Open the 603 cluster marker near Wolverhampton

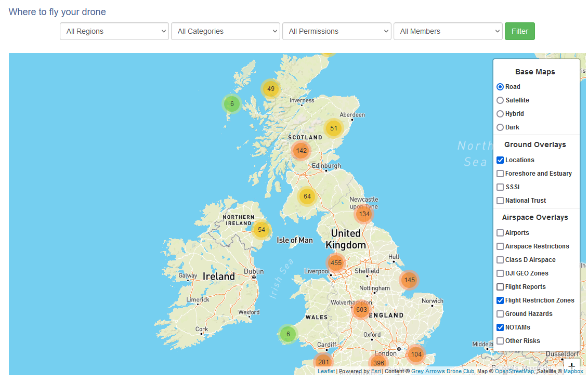[x=361, y=310]
